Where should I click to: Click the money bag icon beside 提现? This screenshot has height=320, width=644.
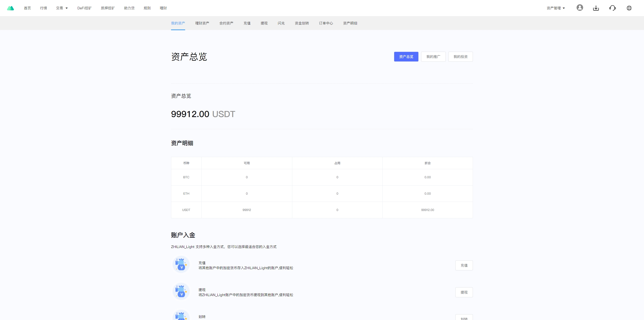[x=181, y=292]
